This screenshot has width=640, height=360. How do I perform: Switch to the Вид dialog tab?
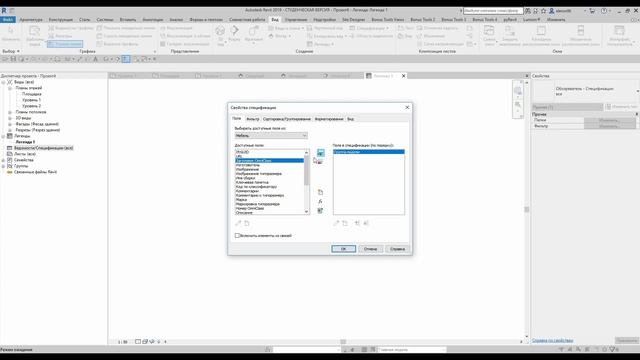pos(351,119)
